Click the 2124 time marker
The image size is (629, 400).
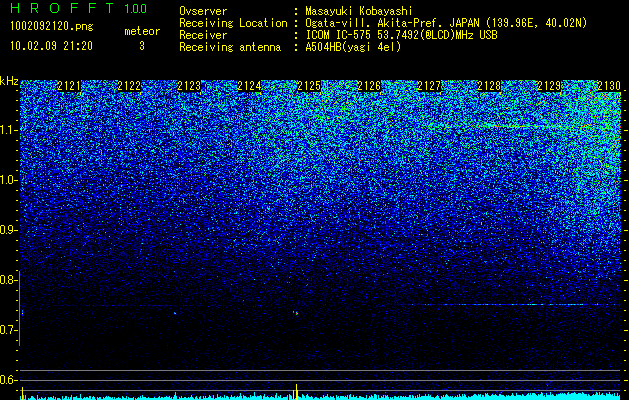click(x=249, y=86)
